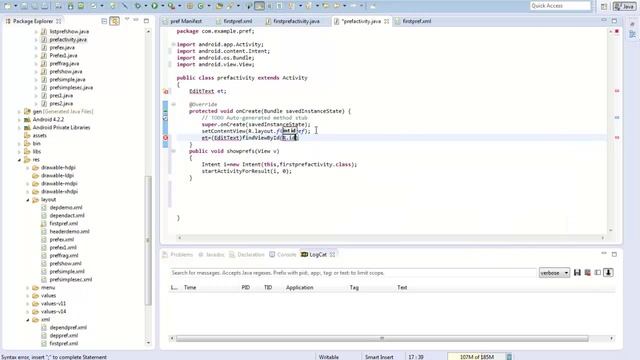Expand the values folder

click(x=28, y=296)
